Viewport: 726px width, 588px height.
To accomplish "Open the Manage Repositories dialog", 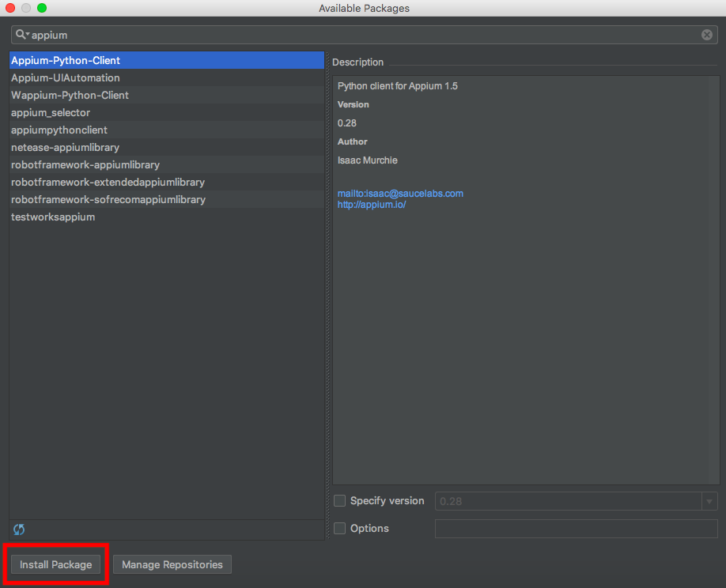I will (x=172, y=564).
